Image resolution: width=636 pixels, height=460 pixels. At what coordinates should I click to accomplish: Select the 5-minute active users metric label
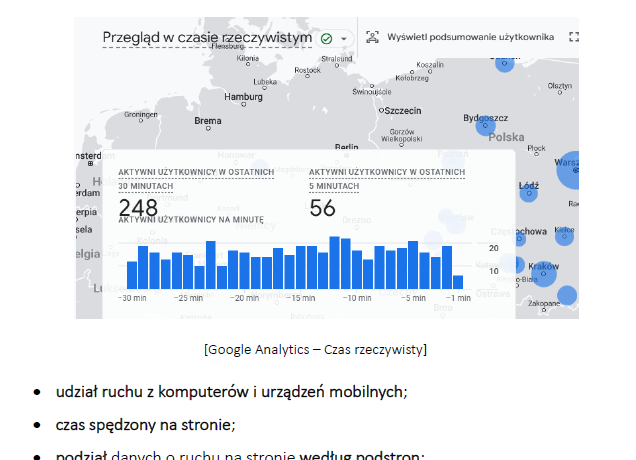click(x=386, y=179)
